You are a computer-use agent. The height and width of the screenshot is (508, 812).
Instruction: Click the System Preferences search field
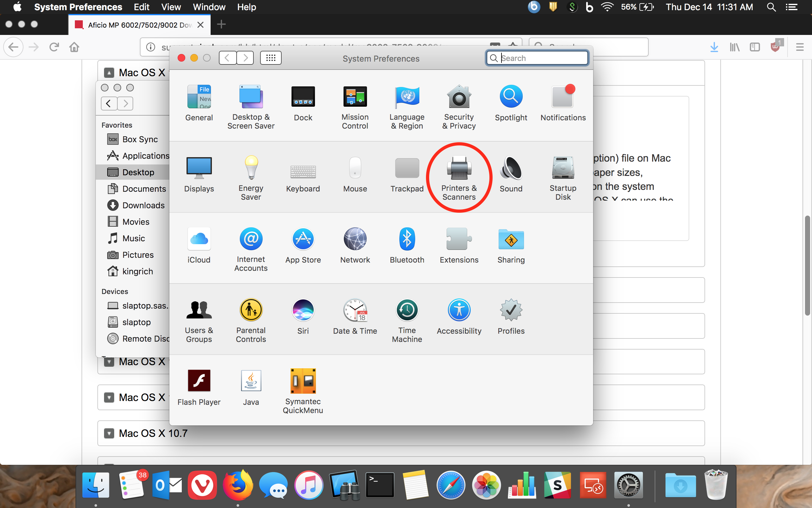tap(537, 58)
